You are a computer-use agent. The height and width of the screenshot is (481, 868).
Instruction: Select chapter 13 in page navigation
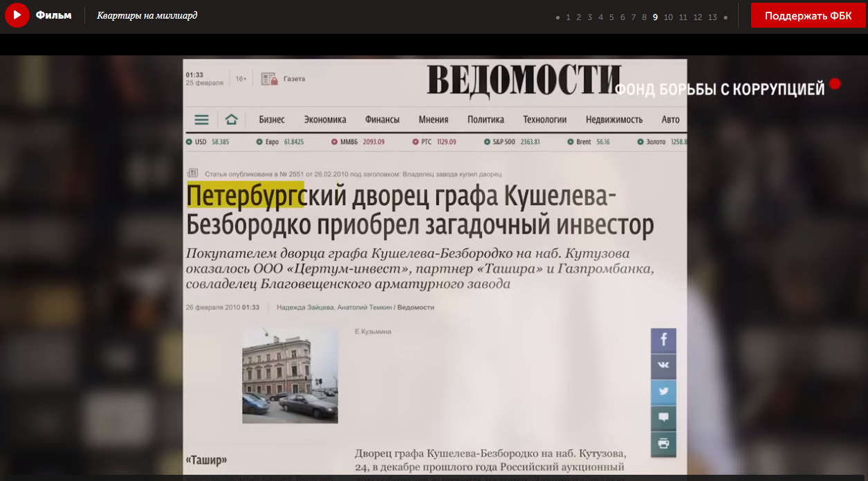(712, 17)
